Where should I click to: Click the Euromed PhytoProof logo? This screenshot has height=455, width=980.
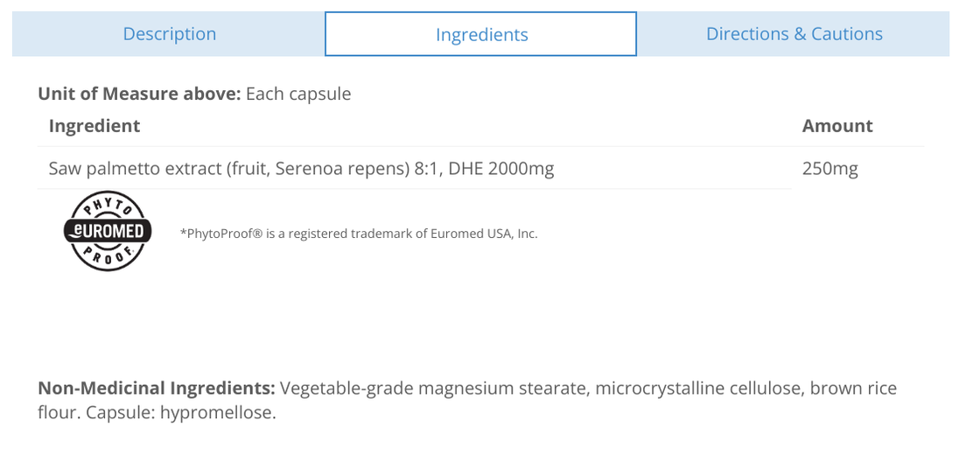click(108, 231)
